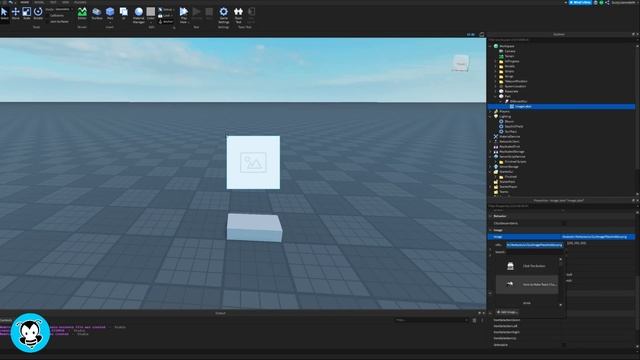This screenshot has height=360, width=640.
Task: Click the Lock tool
Action: tap(166, 16)
